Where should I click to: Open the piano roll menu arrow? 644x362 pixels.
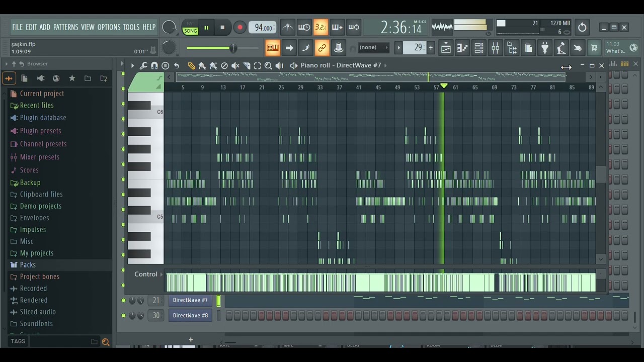pyautogui.click(x=132, y=65)
